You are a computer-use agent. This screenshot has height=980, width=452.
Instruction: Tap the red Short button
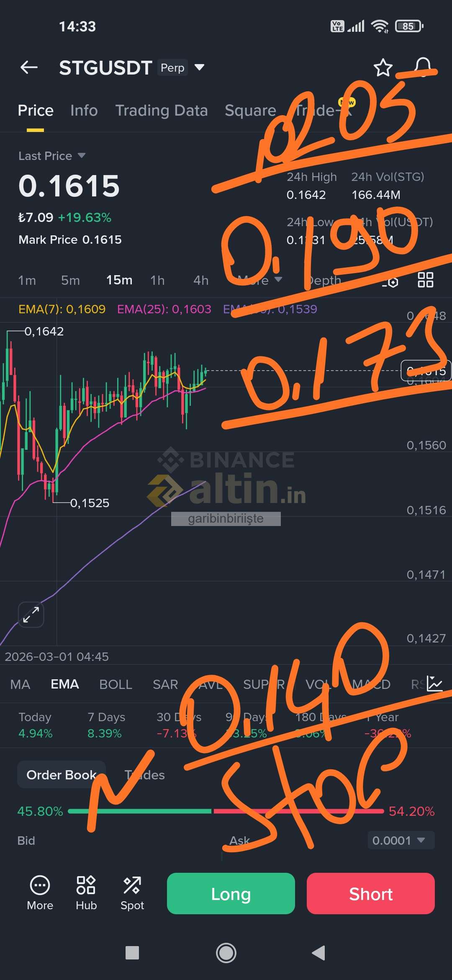[371, 893]
